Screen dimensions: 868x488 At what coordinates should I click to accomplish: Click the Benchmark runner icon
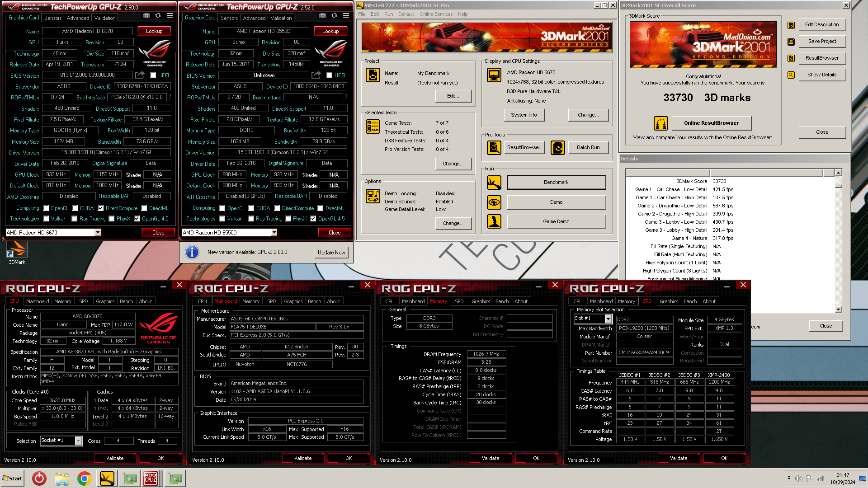coord(494,183)
